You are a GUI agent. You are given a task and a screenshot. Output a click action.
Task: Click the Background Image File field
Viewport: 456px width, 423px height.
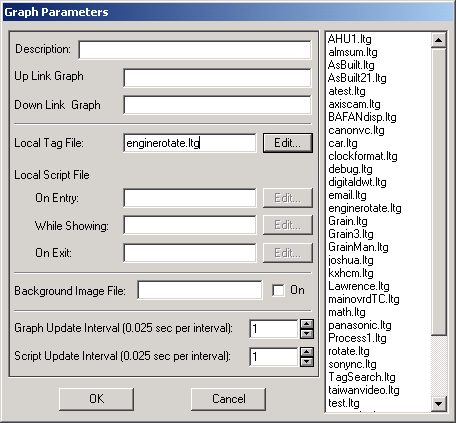click(x=200, y=290)
